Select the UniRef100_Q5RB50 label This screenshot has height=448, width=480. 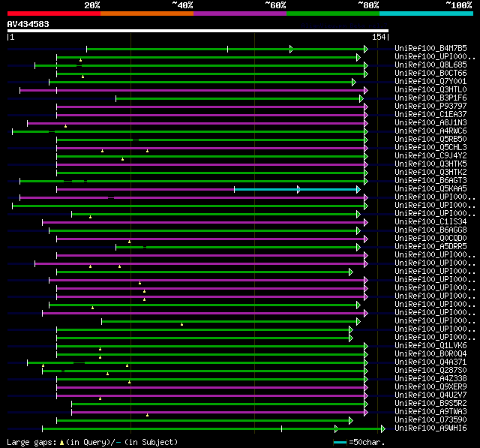tap(430, 140)
